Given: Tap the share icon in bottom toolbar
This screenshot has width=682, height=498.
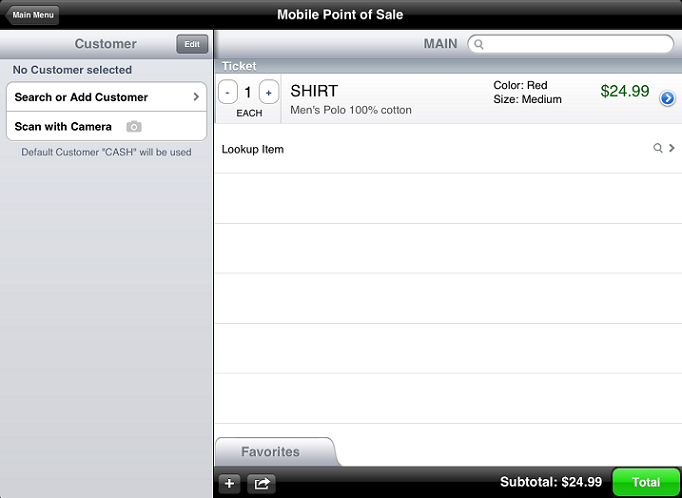Looking at the screenshot, I should coord(262,483).
